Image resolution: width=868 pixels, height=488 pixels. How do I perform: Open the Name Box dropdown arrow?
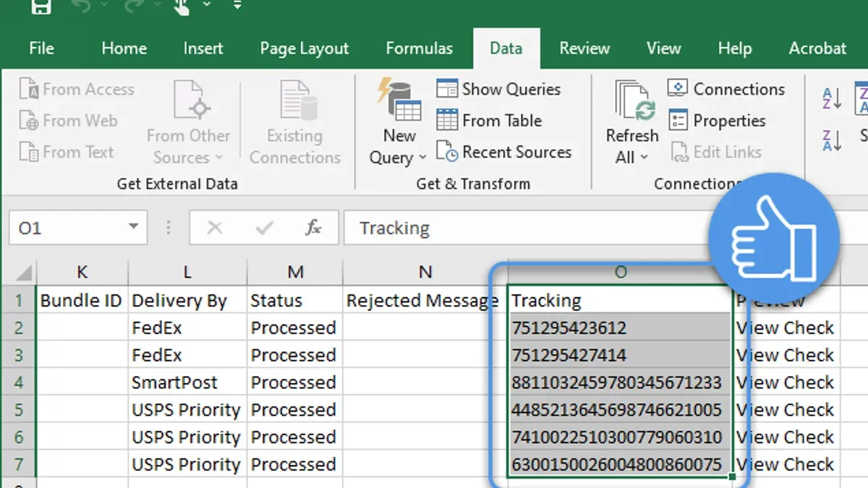click(133, 228)
